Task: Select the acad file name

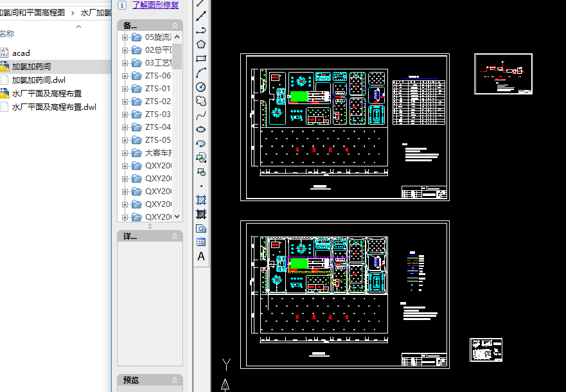Action: (21, 53)
